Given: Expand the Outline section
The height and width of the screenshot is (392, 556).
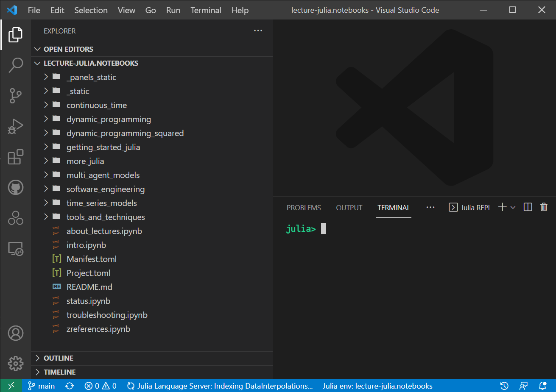Looking at the screenshot, I should (x=59, y=358).
